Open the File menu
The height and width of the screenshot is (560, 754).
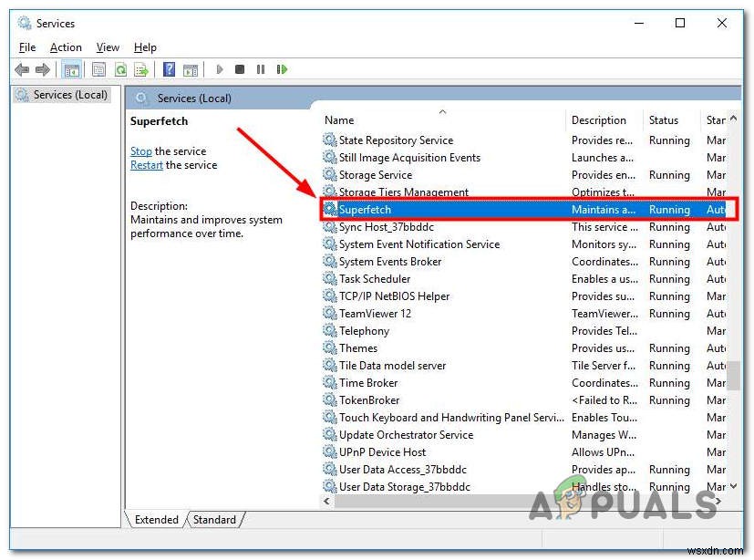tap(27, 47)
